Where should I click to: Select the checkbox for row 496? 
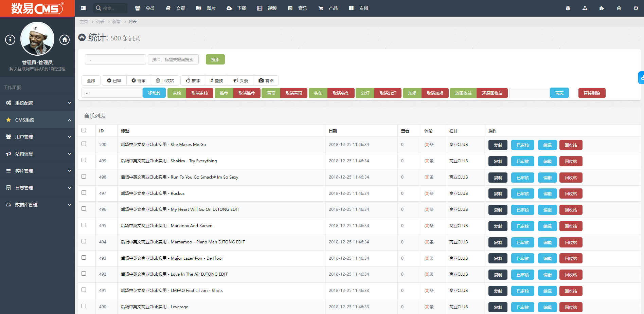84,209
